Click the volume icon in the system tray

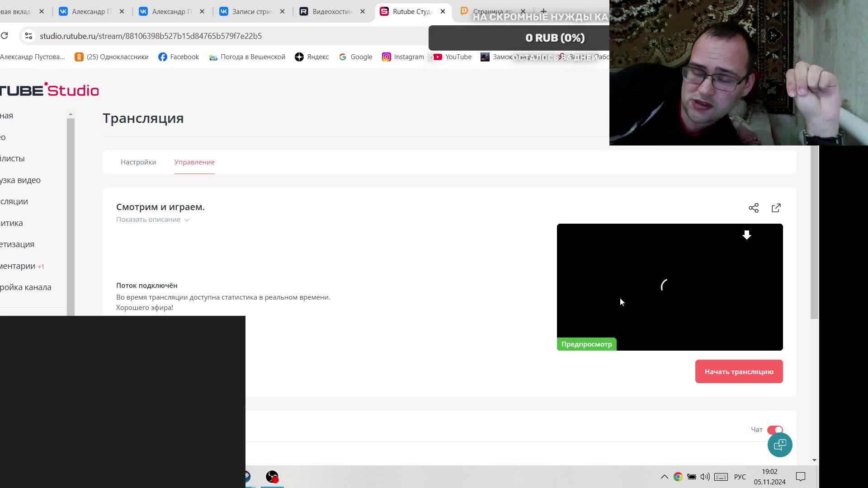(705, 477)
